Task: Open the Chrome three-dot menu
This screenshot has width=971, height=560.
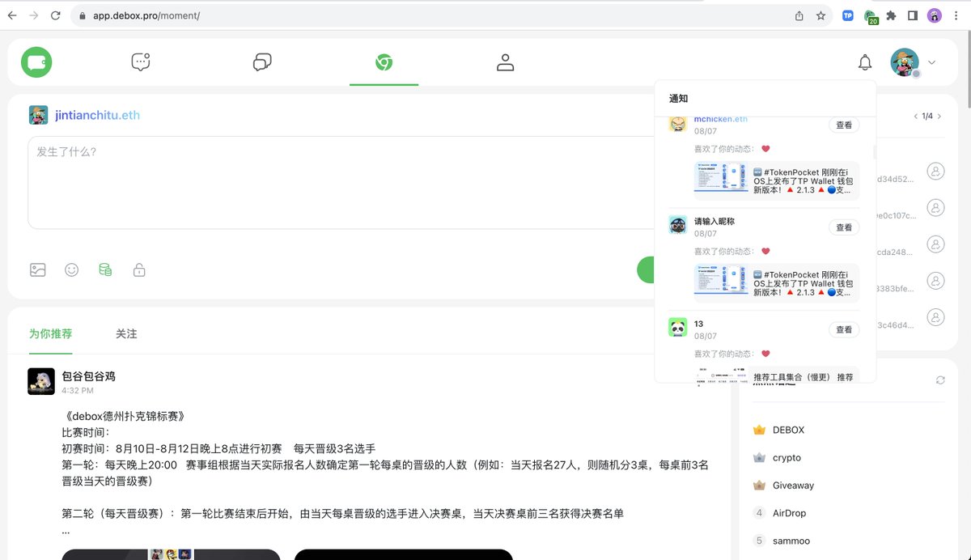Action: pos(956,15)
